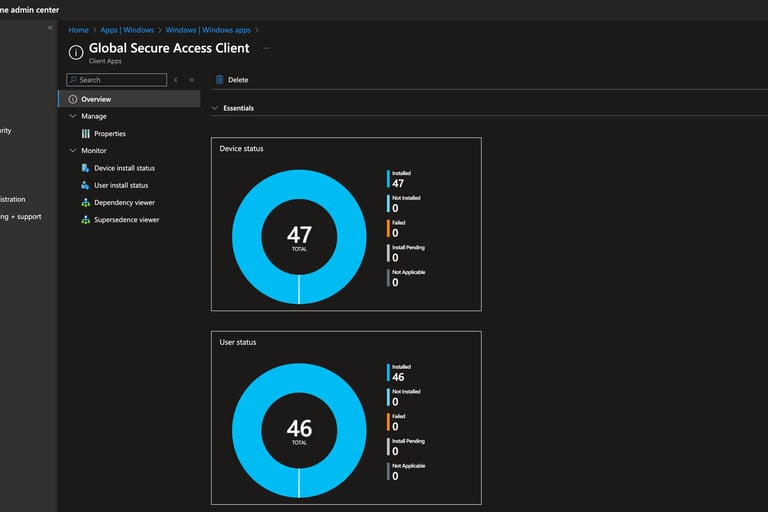Click the Client Apps subtitle
This screenshot has width=768, height=512.
[x=105, y=61]
